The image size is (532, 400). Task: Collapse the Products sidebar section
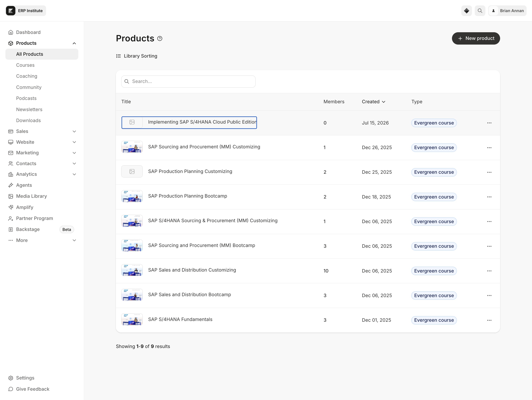[x=74, y=43]
